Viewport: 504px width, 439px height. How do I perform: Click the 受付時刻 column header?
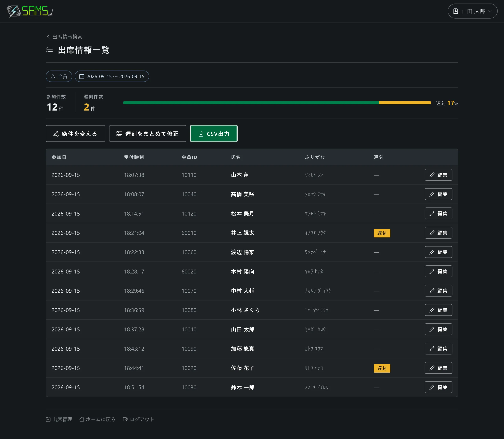134,157
